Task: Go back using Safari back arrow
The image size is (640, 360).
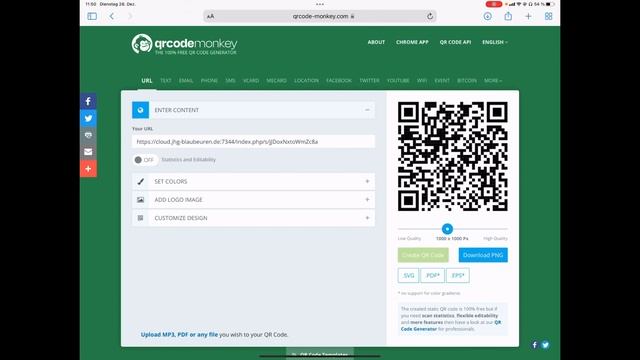Action: [111, 16]
